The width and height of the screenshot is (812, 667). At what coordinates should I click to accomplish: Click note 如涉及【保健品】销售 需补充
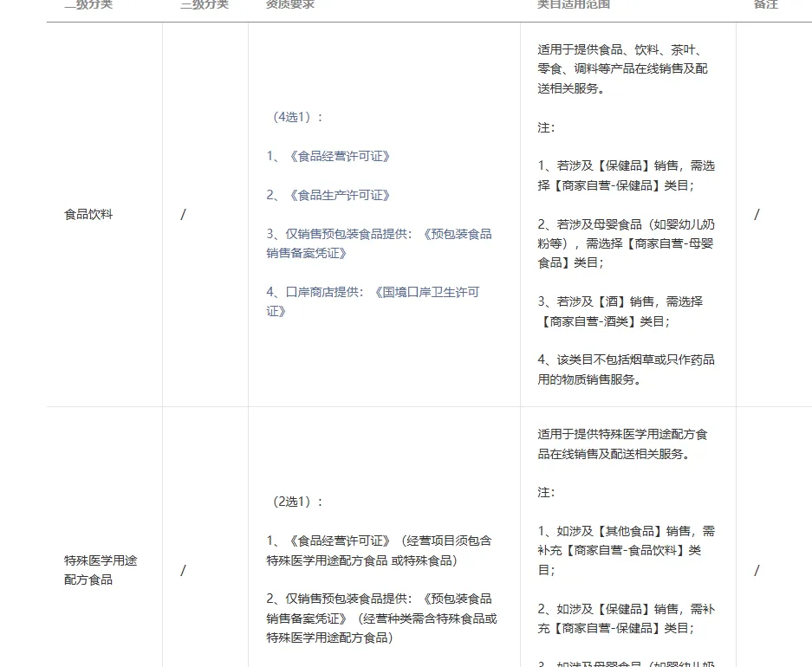tap(626, 618)
